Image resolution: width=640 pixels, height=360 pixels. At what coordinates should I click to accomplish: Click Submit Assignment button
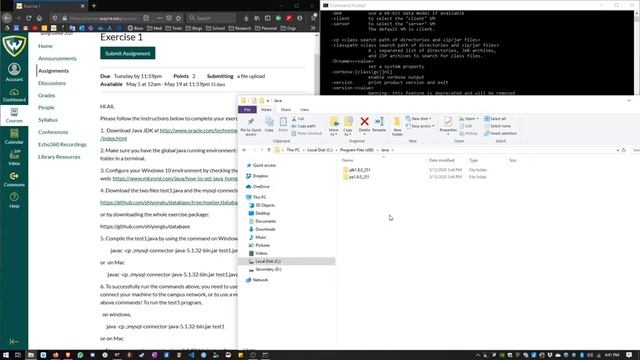tap(128, 53)
